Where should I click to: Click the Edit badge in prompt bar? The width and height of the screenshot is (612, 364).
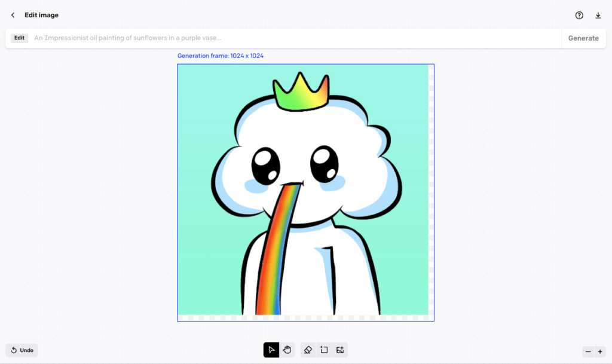click(x=20, y=38)
